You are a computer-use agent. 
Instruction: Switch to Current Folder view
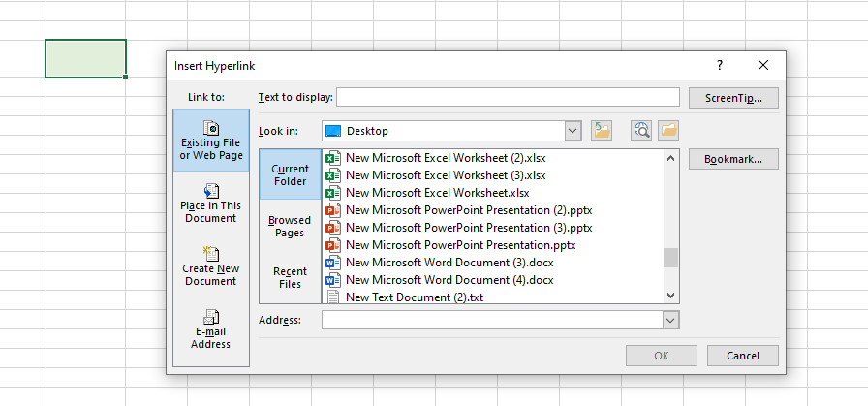290,174
